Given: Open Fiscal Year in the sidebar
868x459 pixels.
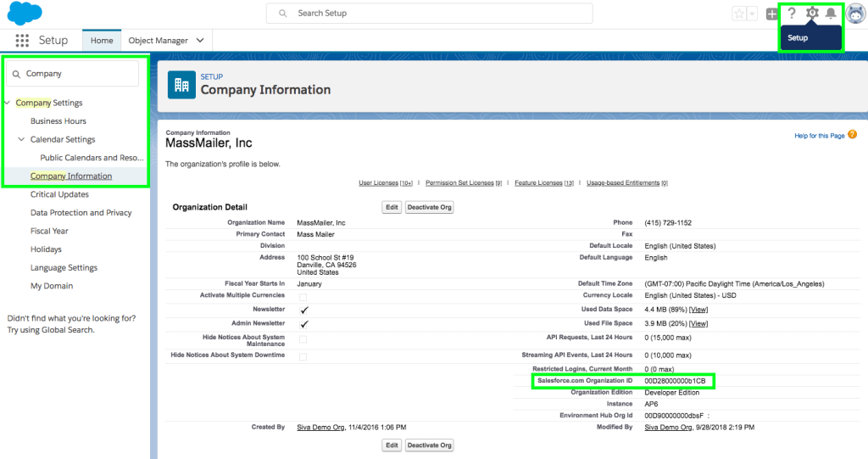Looking at the screenshot, I should pos(49,231).
